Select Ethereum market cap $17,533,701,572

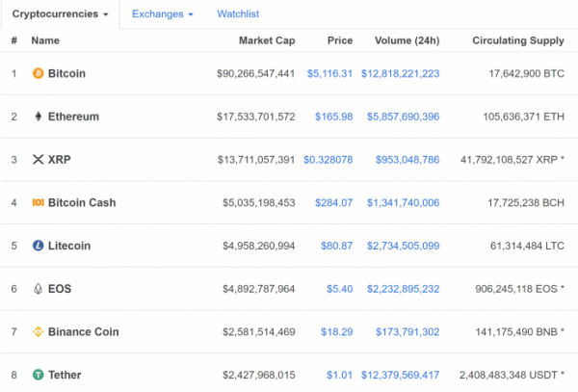click(256, 117)
